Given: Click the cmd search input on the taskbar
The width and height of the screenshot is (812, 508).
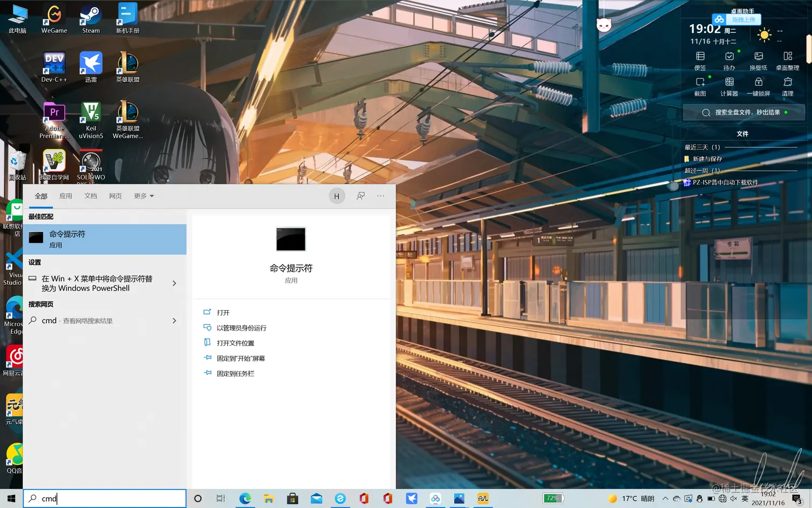Looking at the screenshot, I should tap(105, 498).
